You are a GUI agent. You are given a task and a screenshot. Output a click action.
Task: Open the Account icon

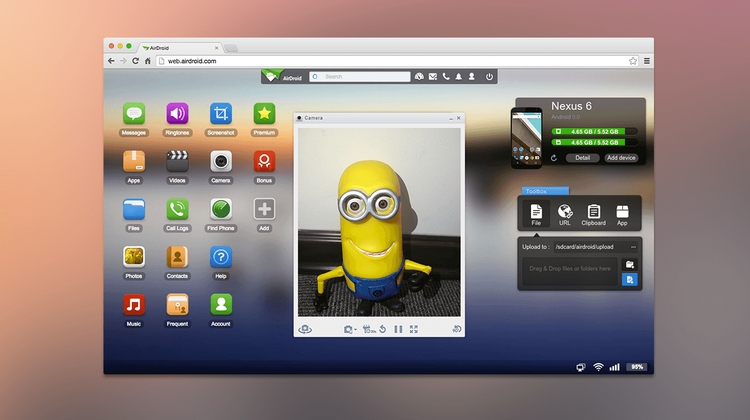coord(221,305)
